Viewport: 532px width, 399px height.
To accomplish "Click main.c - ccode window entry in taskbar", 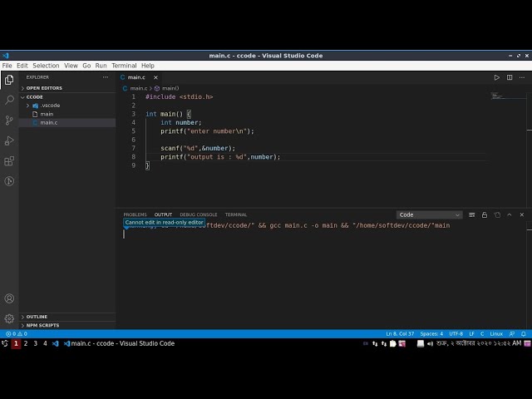I will click(120, 343).
